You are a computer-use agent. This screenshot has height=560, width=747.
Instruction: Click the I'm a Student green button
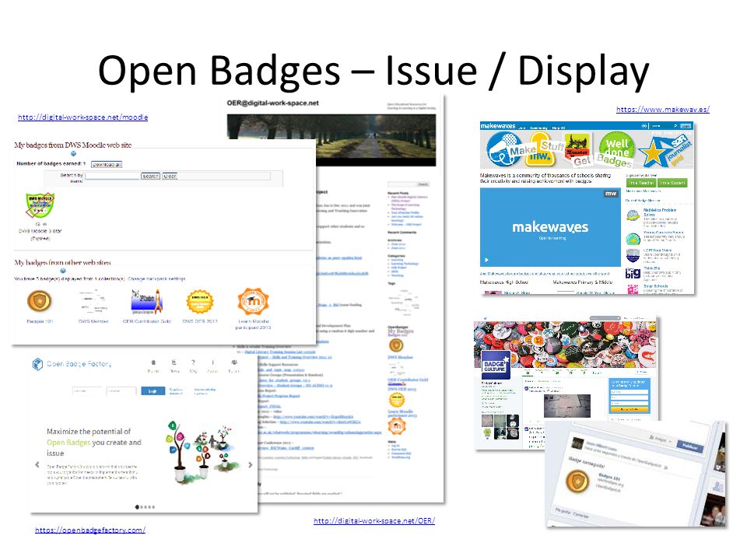(x=672, y=182)
